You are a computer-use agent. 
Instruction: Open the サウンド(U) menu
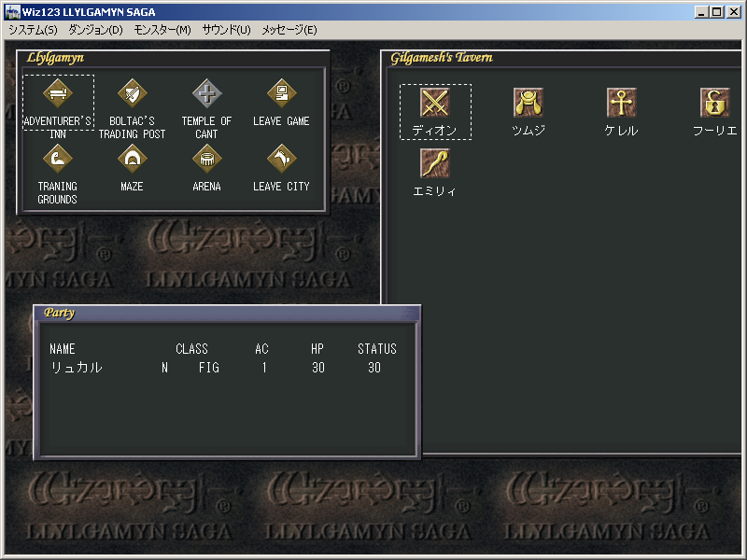[x=226, y=29]
